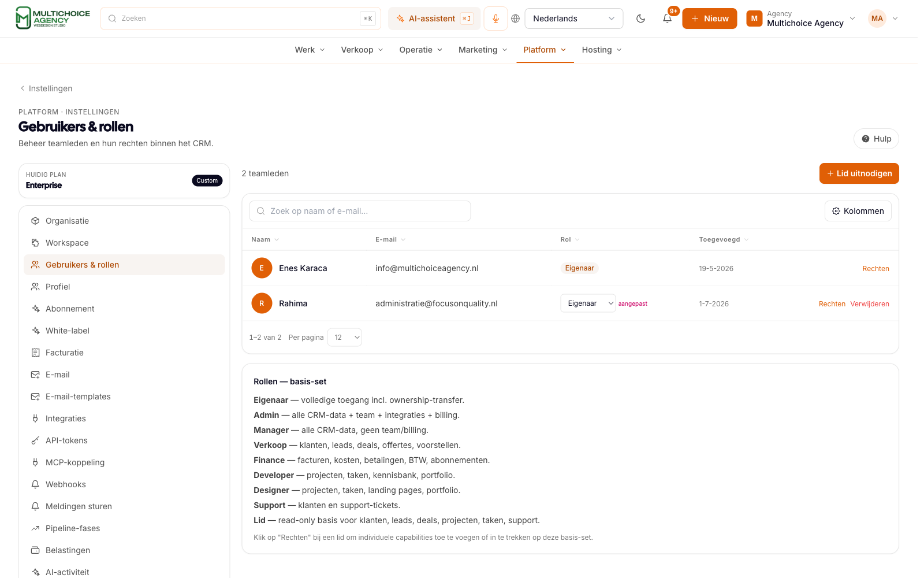Change Rahima's Eigenaar role dropdown

point(588,303)
